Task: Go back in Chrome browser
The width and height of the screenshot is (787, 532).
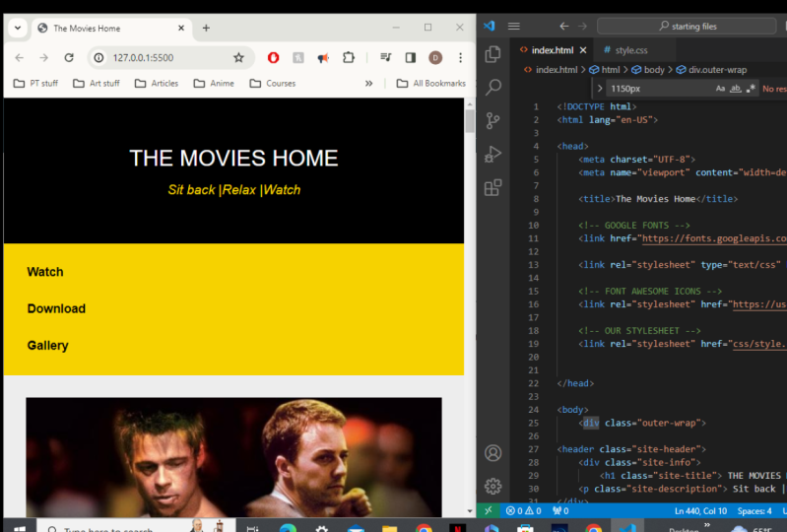Action: [19, 58]
